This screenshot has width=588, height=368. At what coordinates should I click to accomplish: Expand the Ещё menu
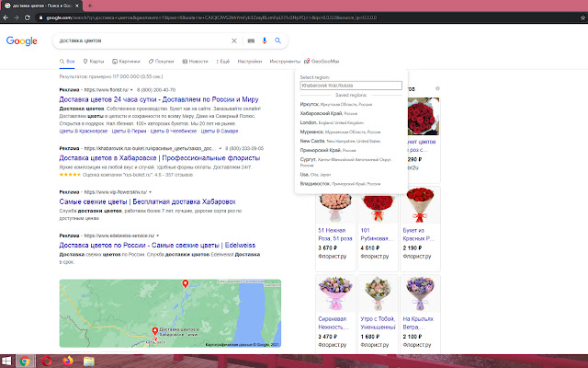[x=222, y=62]
